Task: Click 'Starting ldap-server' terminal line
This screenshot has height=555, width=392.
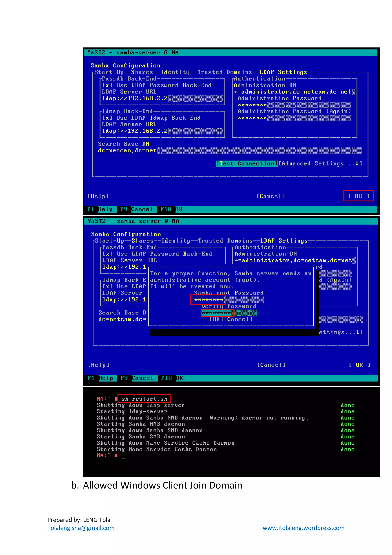Action: pos(132,411)
